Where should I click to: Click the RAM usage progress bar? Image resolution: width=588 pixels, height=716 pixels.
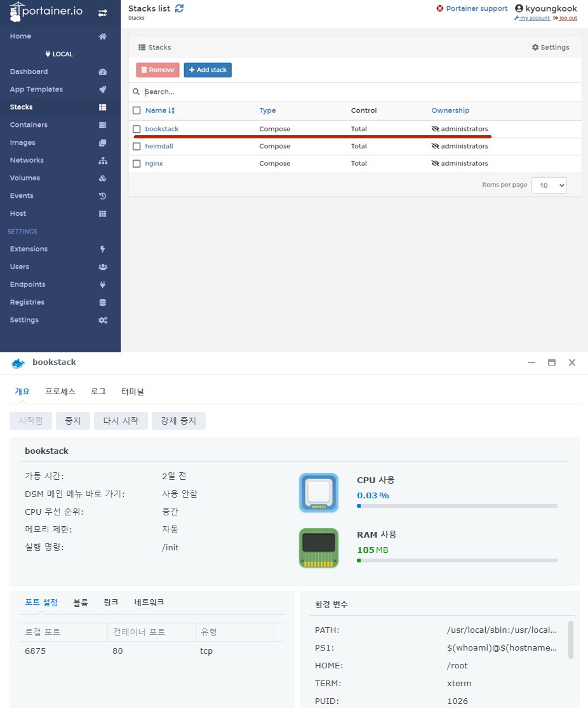pos(457,560)
